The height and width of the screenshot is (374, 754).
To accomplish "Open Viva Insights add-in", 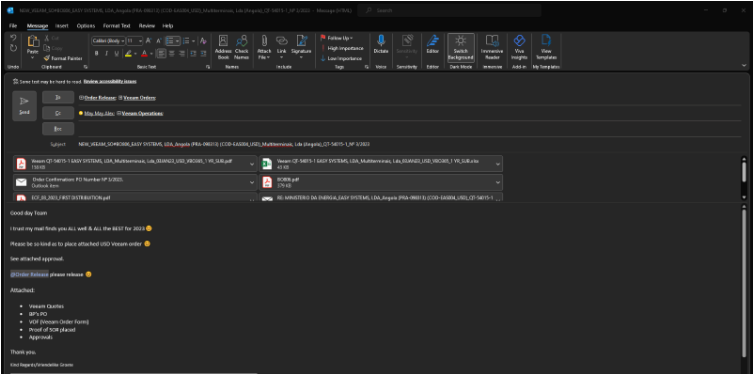I will tap(519, 47).
